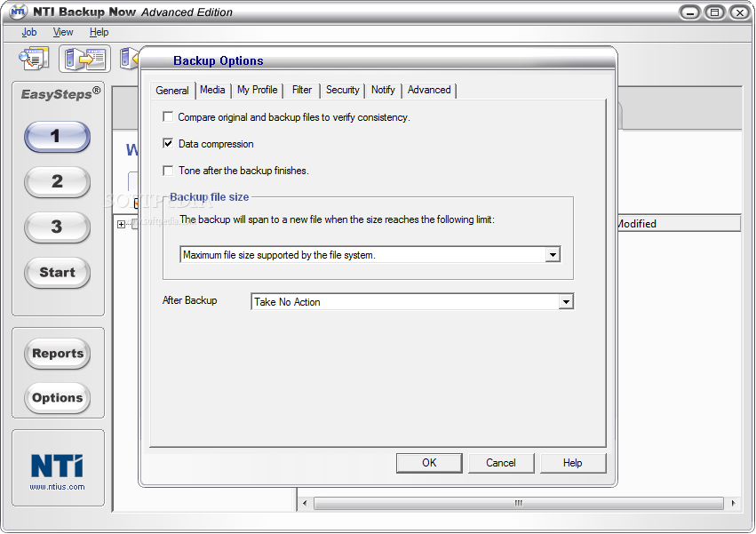The width and height of the screenshot is (756, 534).
Task: Uncheck the Data compression checkbox
Action: click(x=168, y=143)
